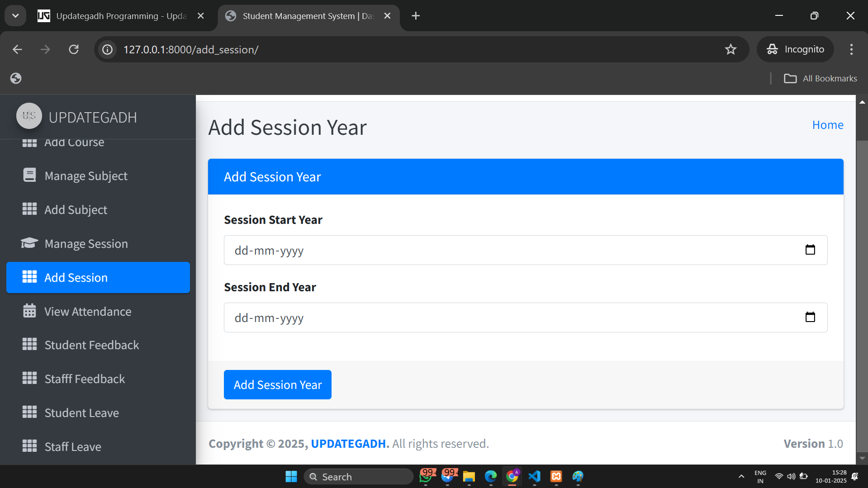Click the Home breadcrumb link
The image size is (868, 488).
click(828, 125)
